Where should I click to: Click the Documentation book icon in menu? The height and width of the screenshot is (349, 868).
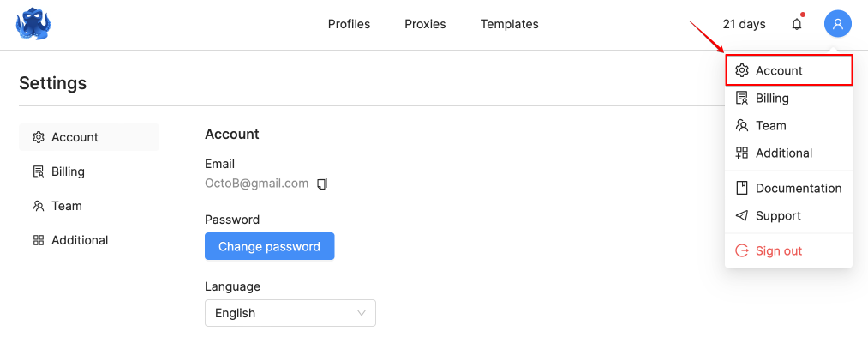pos(742,189)
